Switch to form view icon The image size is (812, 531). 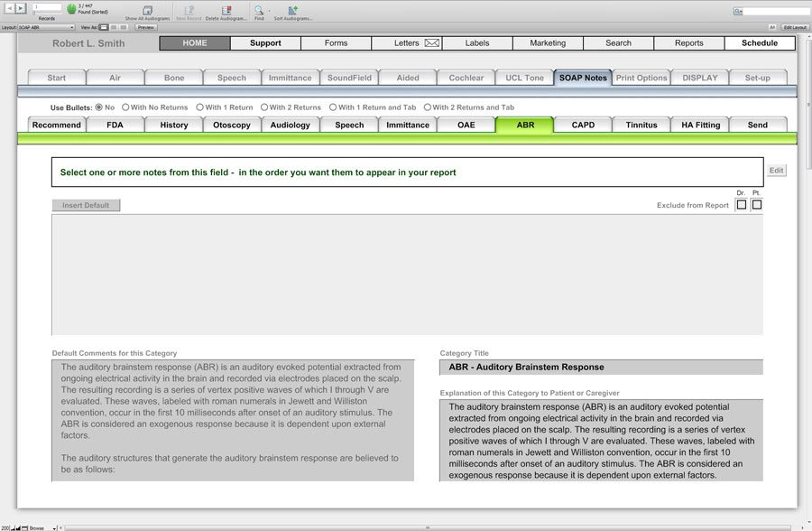pyautogui.click(x=104, y=27)
